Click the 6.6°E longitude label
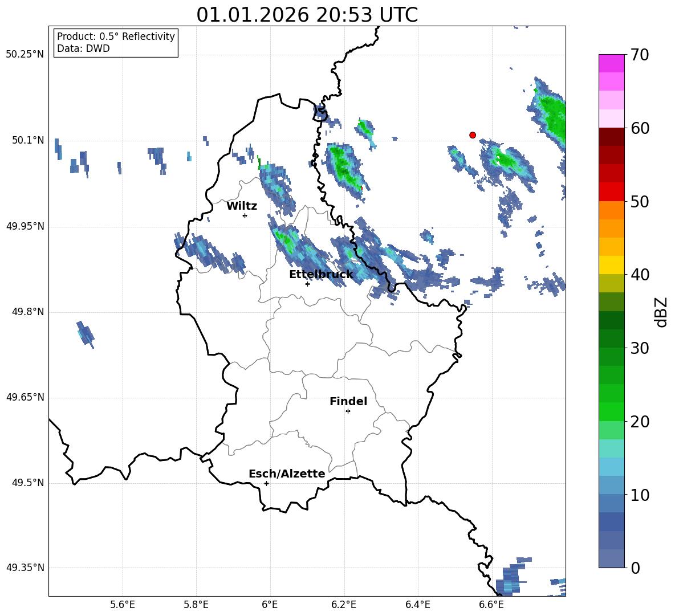Viewport: 675px width, 616px height. click(x=491, y=605)
